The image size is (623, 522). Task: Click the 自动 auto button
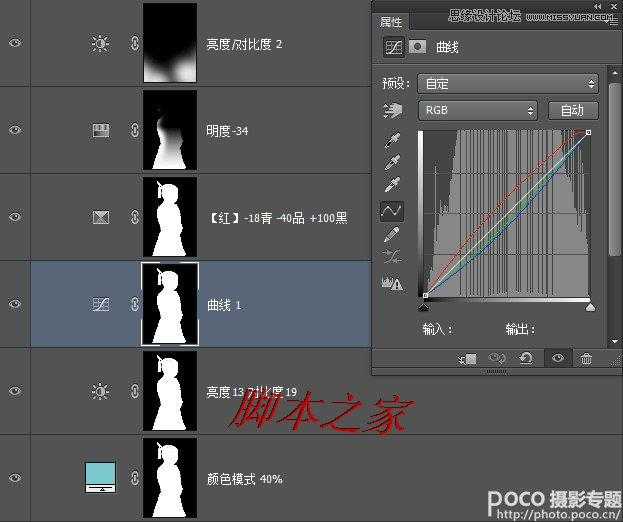coord(573,110)
